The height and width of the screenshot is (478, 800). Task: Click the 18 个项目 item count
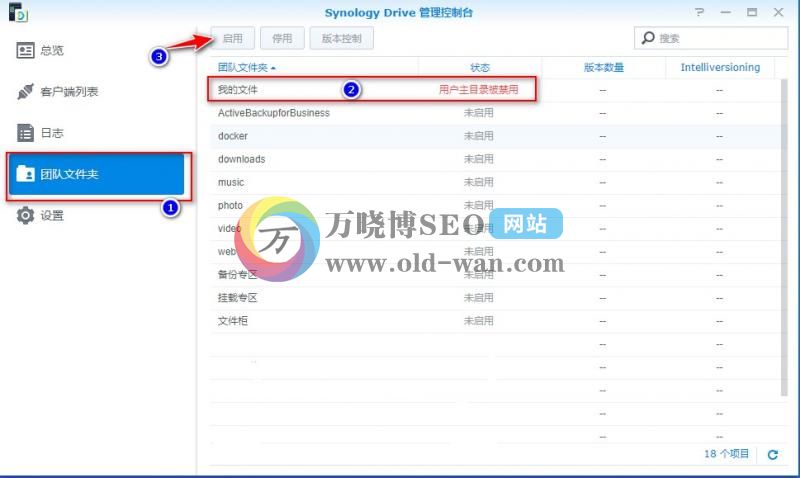[x=727, y=454]
